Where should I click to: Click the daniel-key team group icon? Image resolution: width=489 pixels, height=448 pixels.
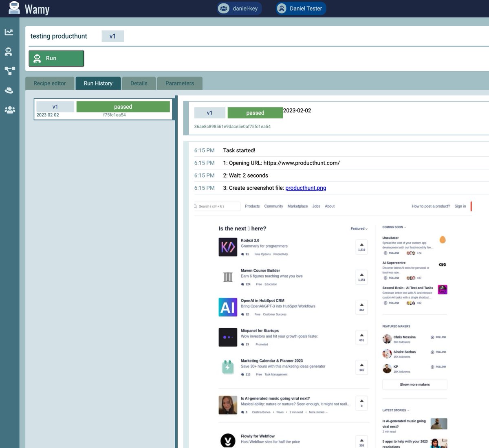pyautogui.click(x=224, y=9)
